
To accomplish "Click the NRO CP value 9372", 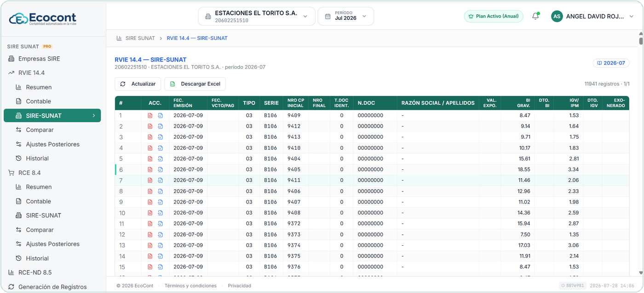I will click(x=294, y=223).
